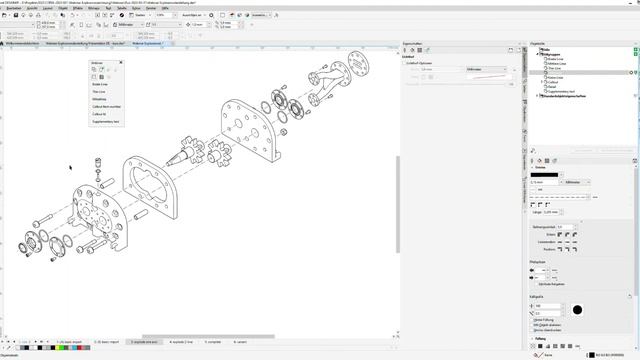Open outline units Millimeter dropdown
The width and height of the screenshot is (640, 360).
point(577,182)
